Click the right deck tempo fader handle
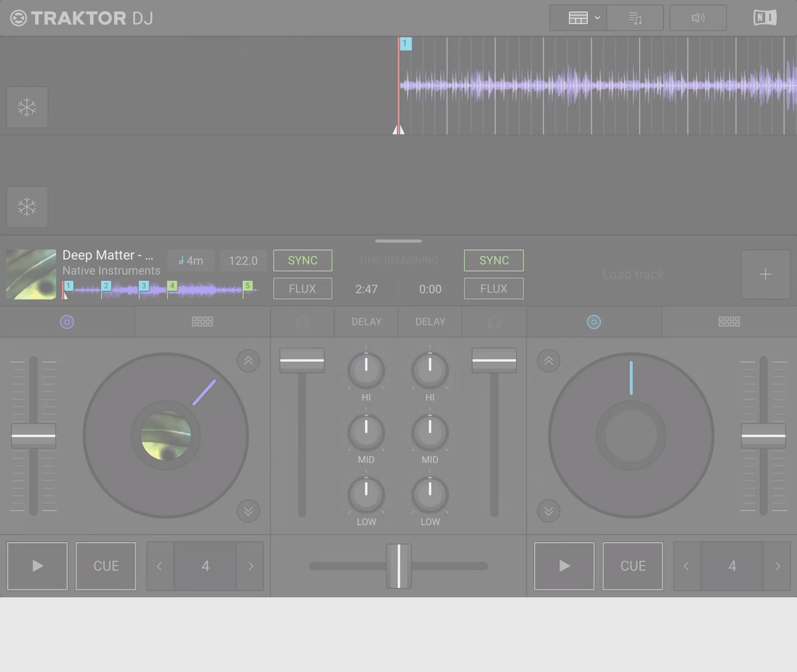 tap(764, 436)
